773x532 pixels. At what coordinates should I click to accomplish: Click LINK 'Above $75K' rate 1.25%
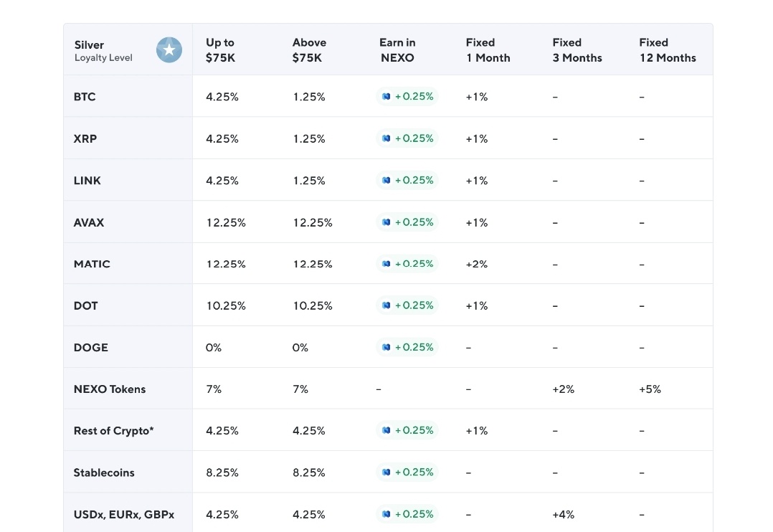click(x=309, y=181)
